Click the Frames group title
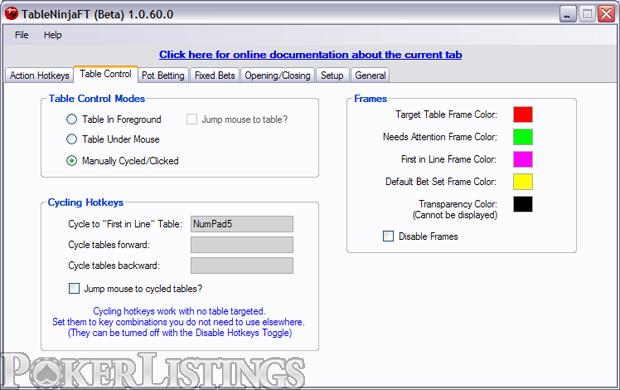The height and width of the screenshot is (390, 620). point(370,98)
